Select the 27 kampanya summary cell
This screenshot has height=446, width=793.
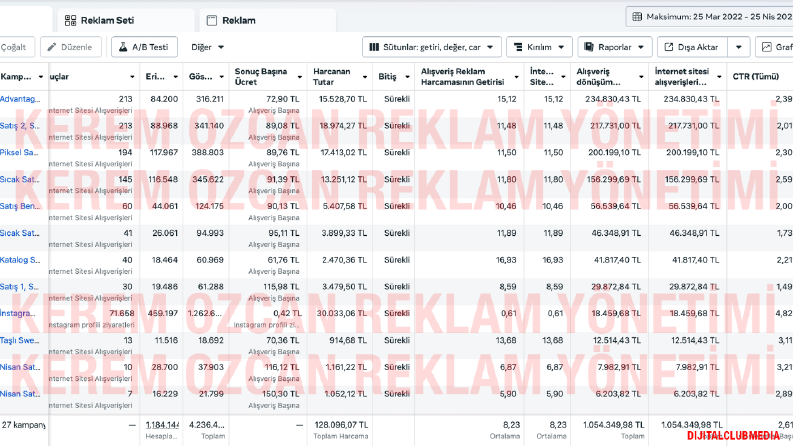click(23, 425)
